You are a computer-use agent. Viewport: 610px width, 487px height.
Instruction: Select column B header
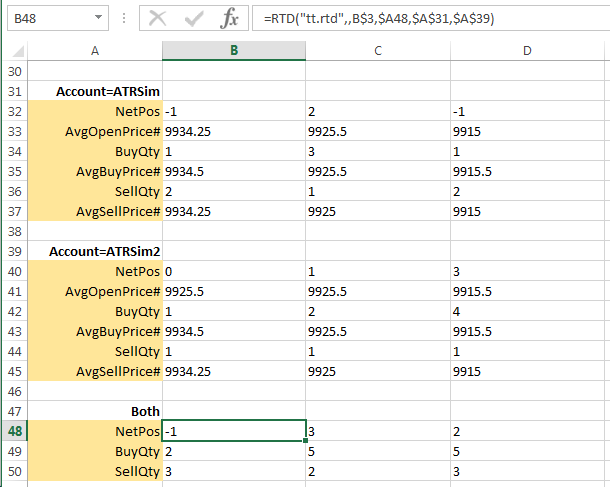click(x=234, y=51)
